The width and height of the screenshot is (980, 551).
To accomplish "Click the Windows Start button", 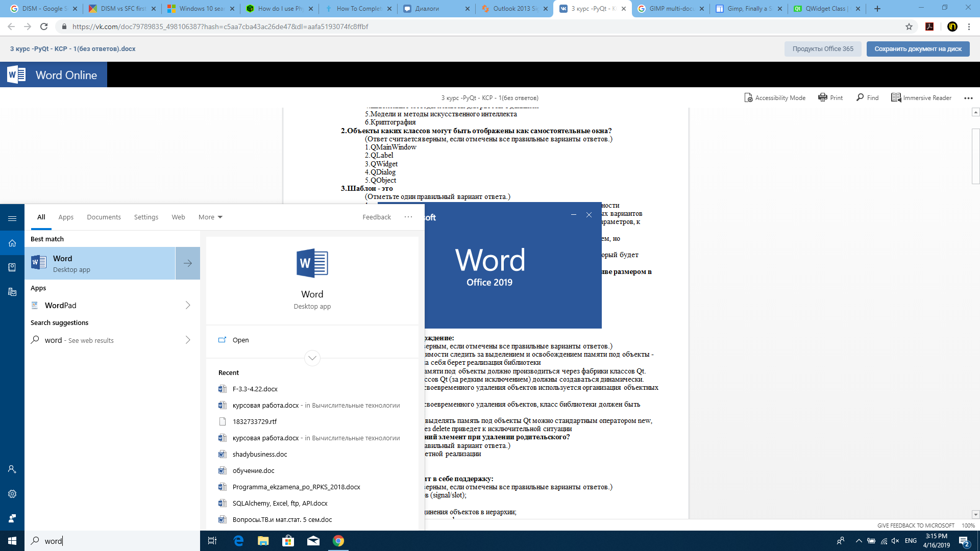I will [12, 541].
